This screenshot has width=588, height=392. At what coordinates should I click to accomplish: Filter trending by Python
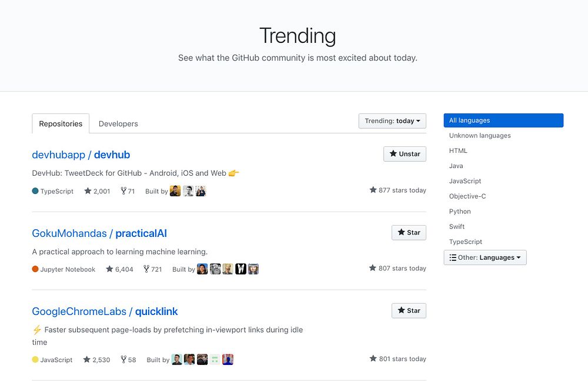(x=460, y=212)
